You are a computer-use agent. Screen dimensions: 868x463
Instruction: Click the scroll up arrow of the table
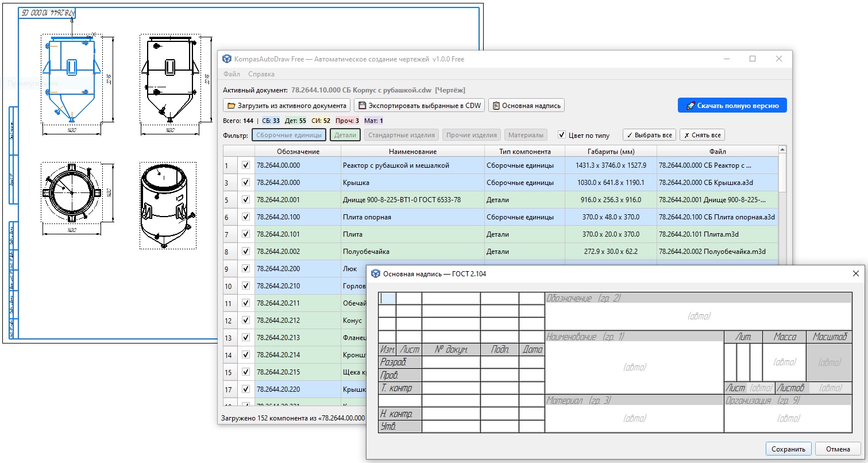(782, 151)
